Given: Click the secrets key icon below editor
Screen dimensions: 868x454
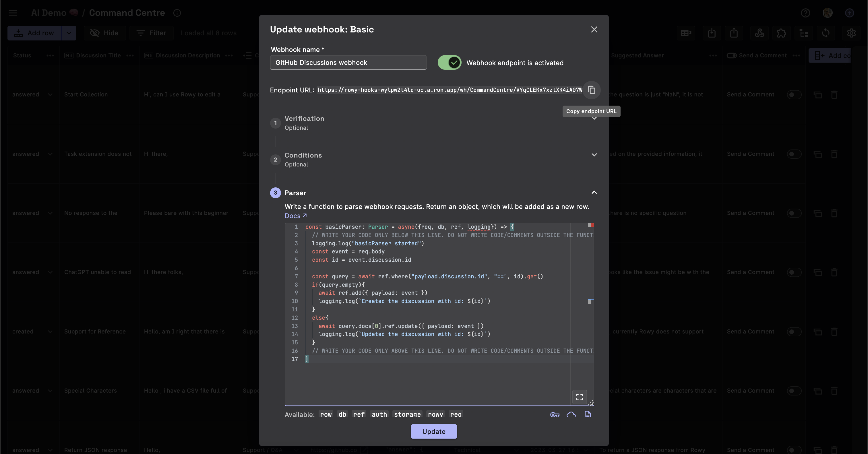Looking at the screenshot, I should click(x=555, y=415).
